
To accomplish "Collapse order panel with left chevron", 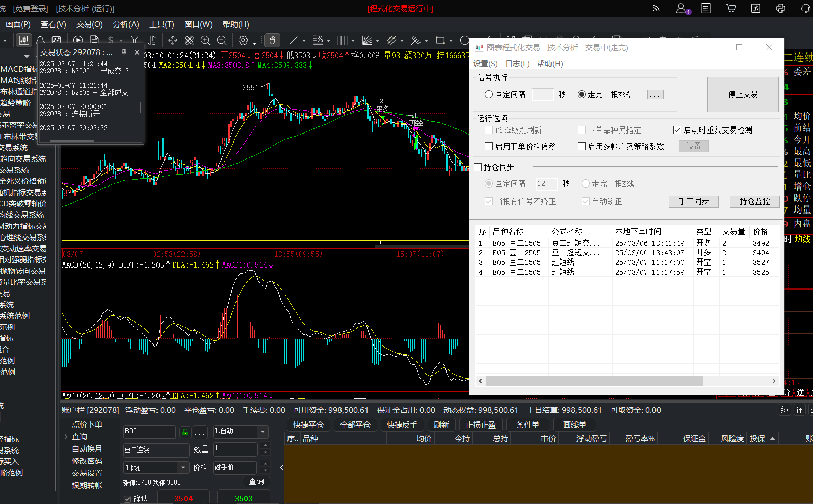I will pyautogui.click(x=281, y=467).
